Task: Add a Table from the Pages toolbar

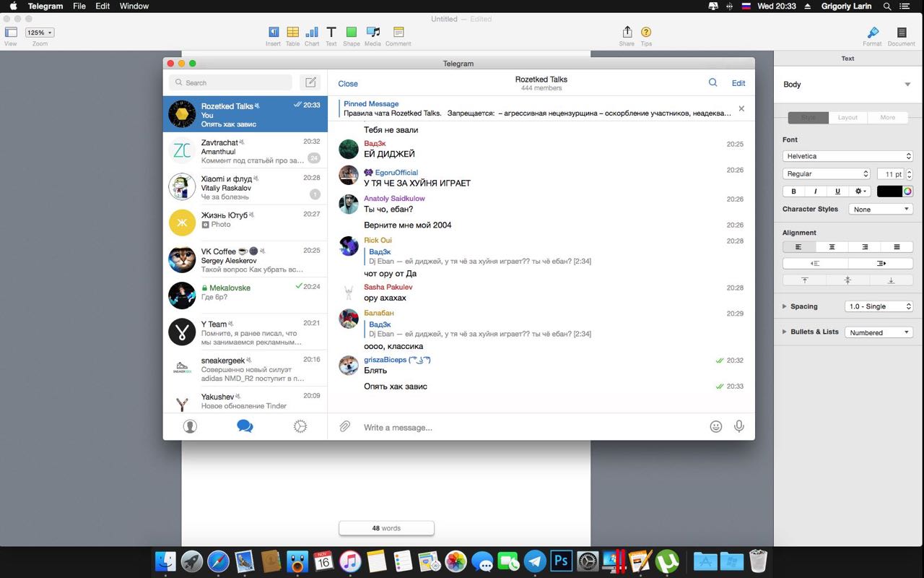Action: pyautogui.click(x=292, y=32)
